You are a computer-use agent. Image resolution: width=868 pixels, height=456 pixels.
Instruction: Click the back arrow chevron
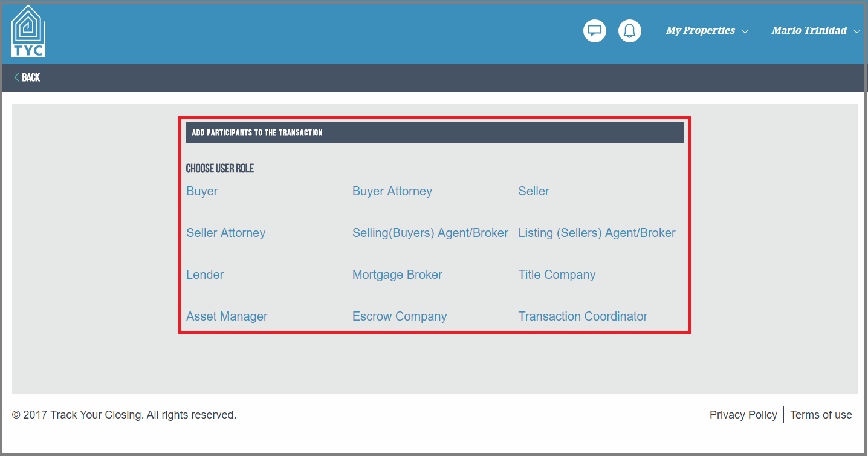tap(16, 77)
